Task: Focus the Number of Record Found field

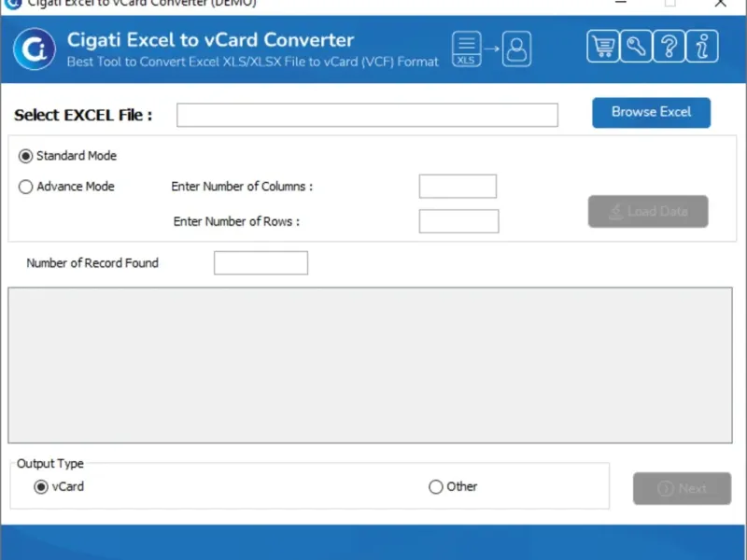Action: point(261,263)
